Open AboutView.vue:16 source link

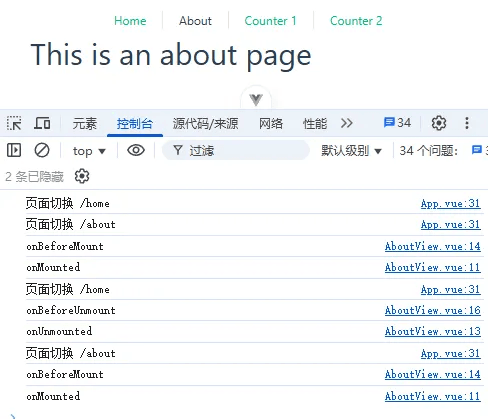point(433,310)
